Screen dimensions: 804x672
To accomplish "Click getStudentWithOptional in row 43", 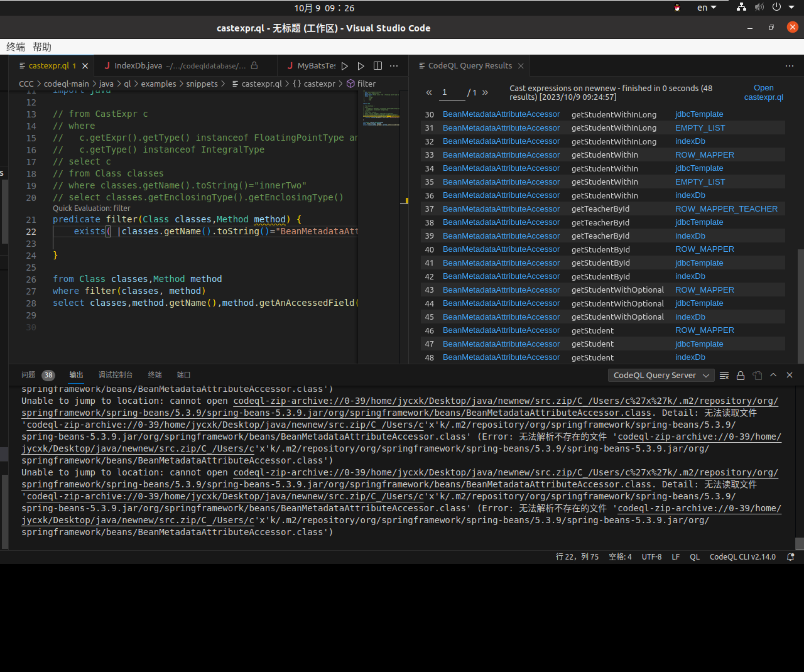I will tap(617, 290).
